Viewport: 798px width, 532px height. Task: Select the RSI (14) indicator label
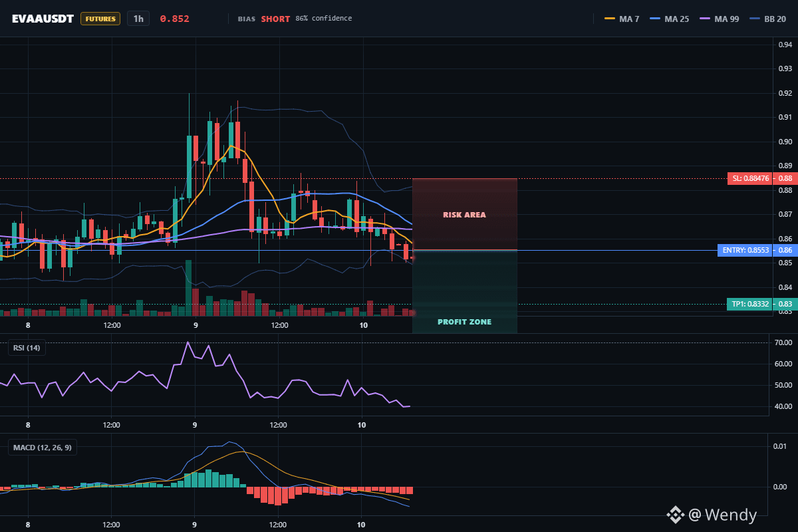click(x=27, y=347)
